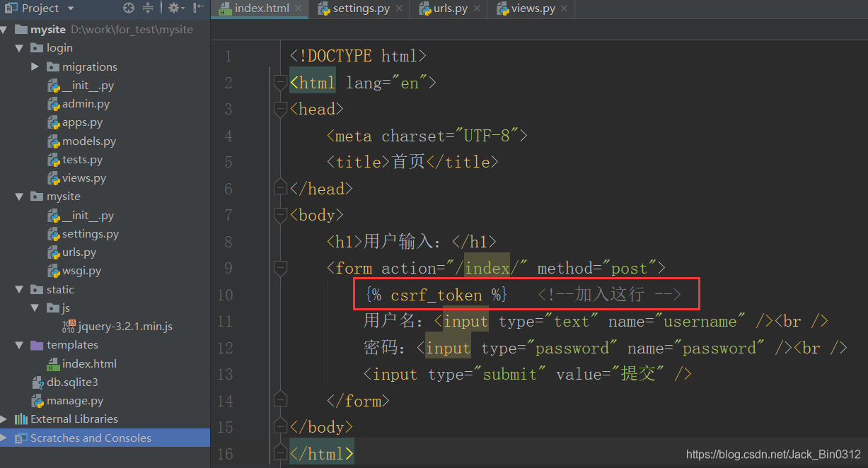
Task: Click the templates folder icon
Action: [x=37, y=345]
